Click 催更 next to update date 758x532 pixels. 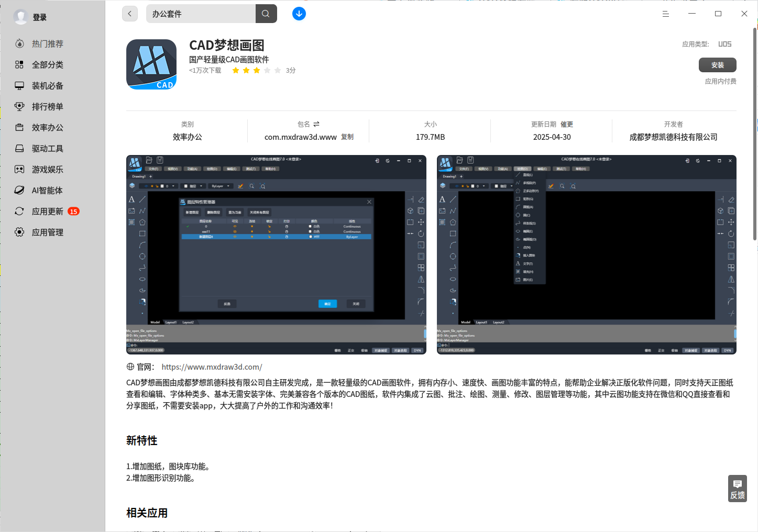coord(567,124)
